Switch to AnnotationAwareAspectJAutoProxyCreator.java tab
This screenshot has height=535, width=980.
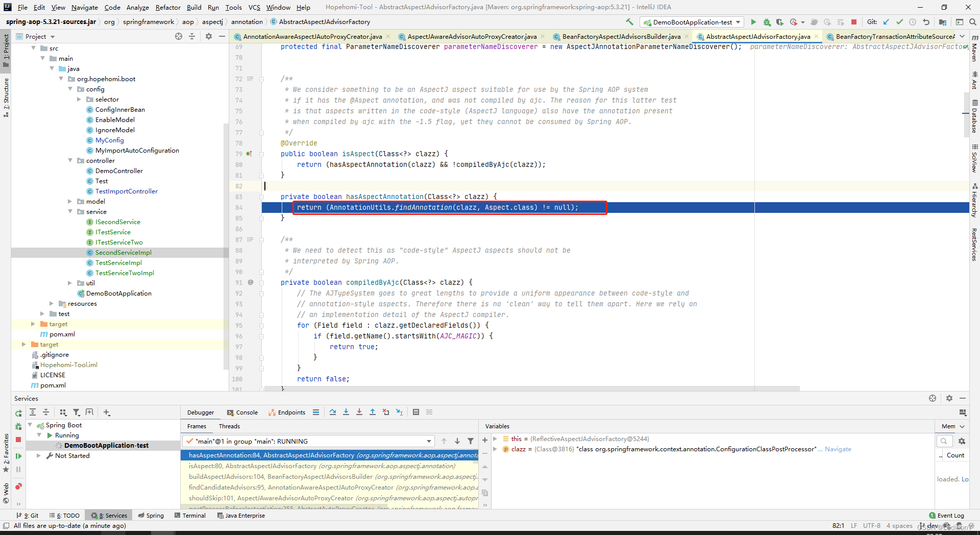[x=312, y=36]
